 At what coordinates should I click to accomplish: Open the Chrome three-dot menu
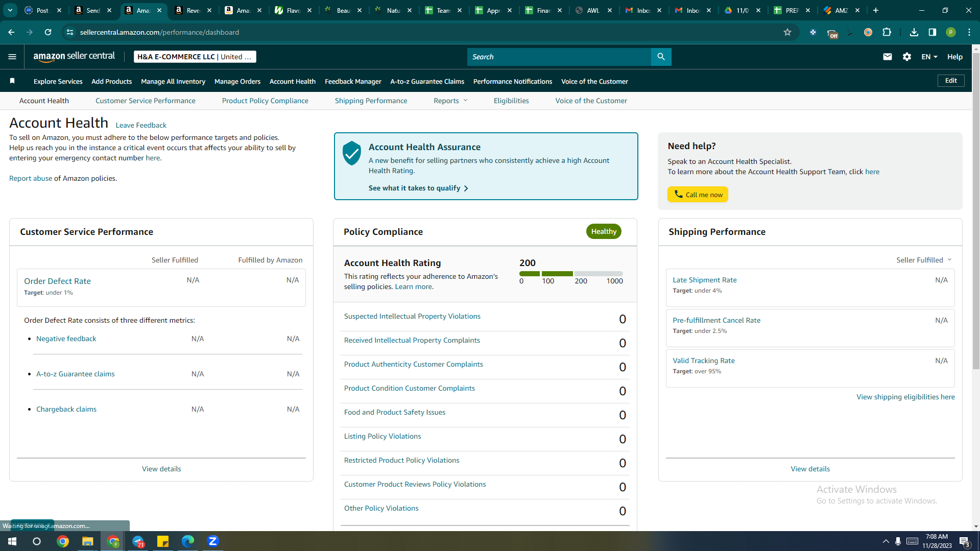(x=969, y=32)
